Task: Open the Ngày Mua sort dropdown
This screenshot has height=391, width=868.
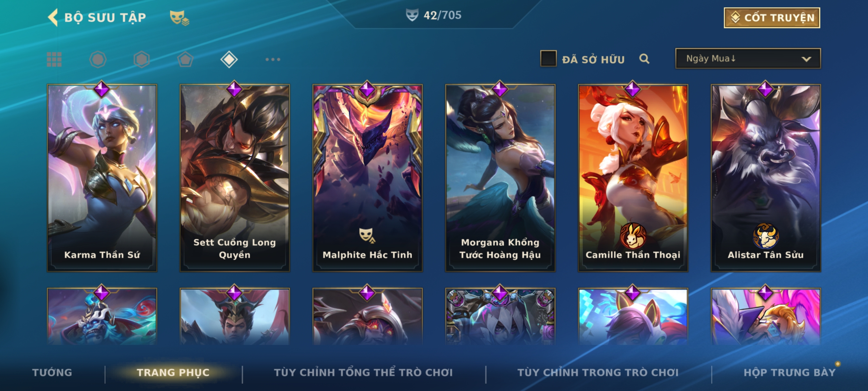Action: click(x=748, y=58)
